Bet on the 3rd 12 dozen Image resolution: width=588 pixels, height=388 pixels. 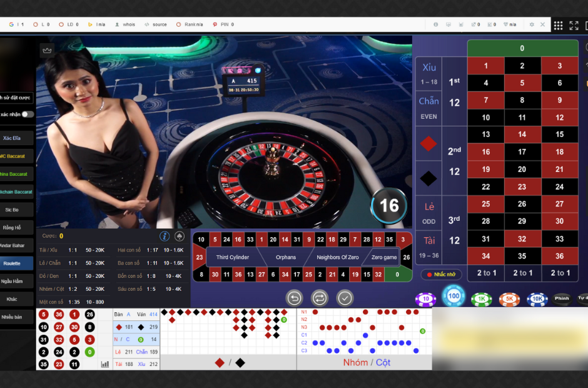click(454, 230)
